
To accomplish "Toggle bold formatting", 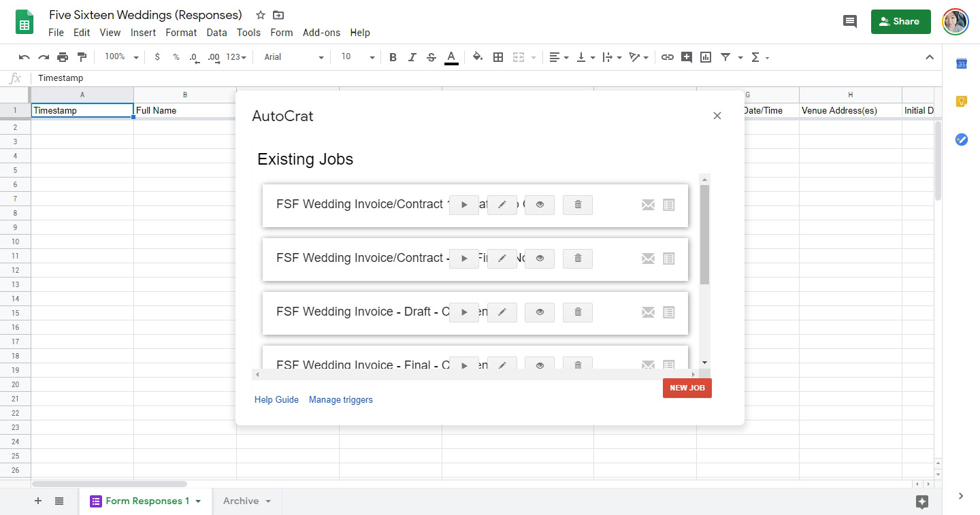I will (x=393, y=57).
